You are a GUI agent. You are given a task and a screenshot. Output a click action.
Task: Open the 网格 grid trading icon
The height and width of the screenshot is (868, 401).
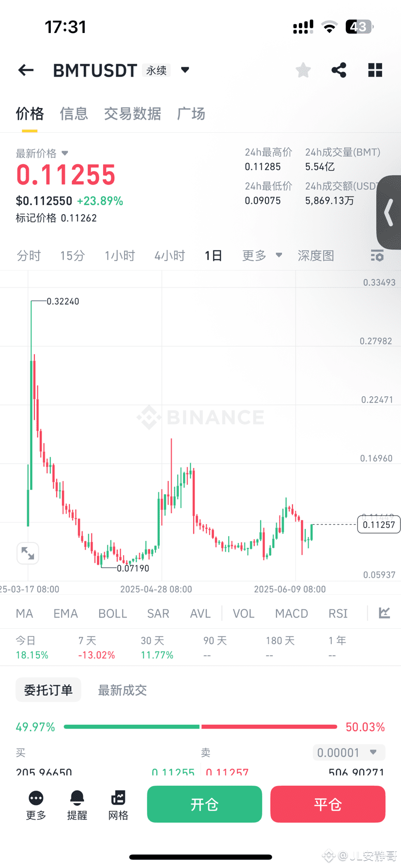[x=118, y=805]
